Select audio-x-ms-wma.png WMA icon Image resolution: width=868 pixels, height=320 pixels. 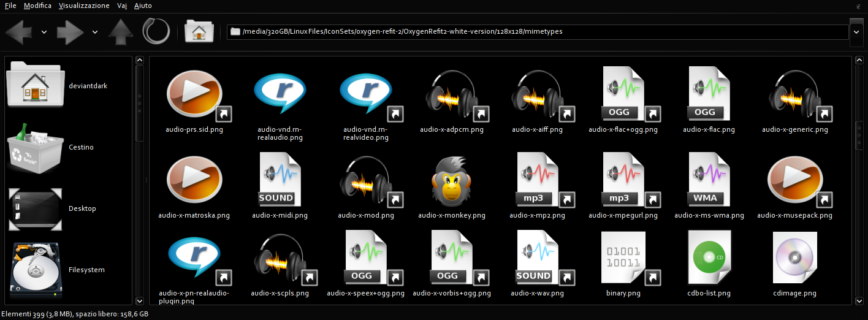pos(709,179)
